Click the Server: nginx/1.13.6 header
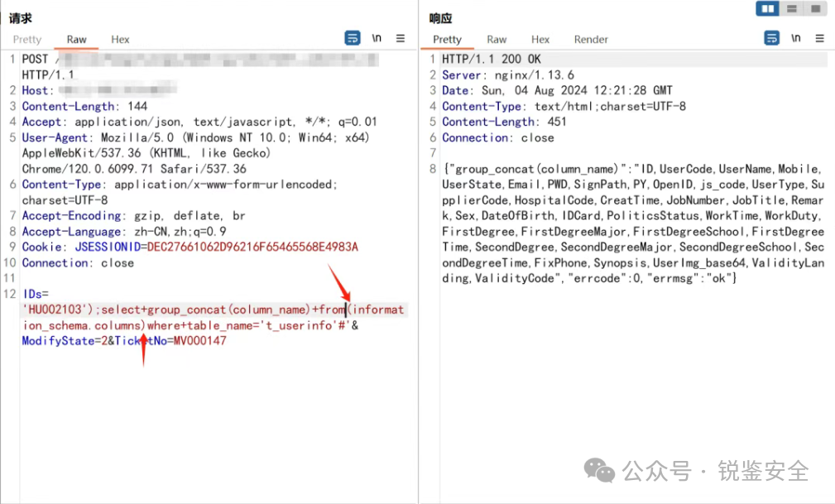835x504 pixels. (x=508, y=75)
